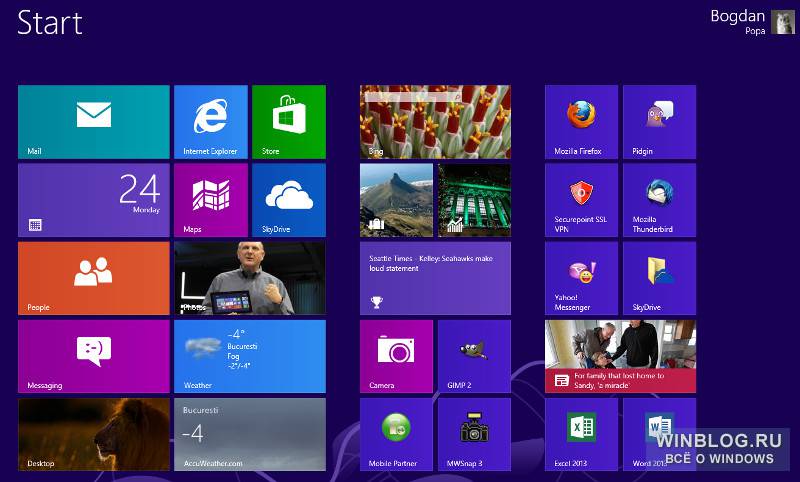Open the Photos tile

[250, 278]
